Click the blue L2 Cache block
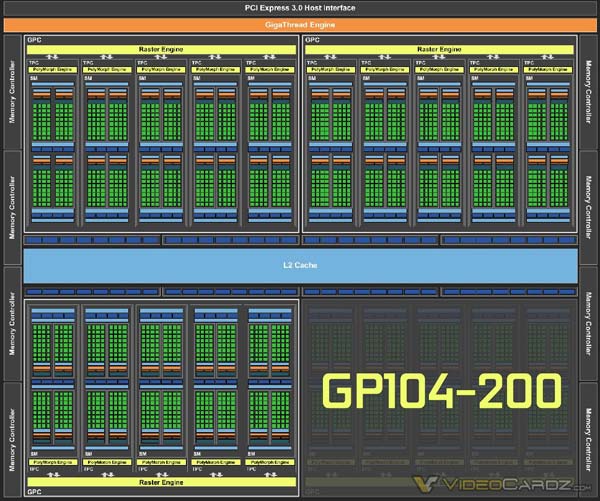This screenshot has width=600, height=501. [x=300, y=265]
